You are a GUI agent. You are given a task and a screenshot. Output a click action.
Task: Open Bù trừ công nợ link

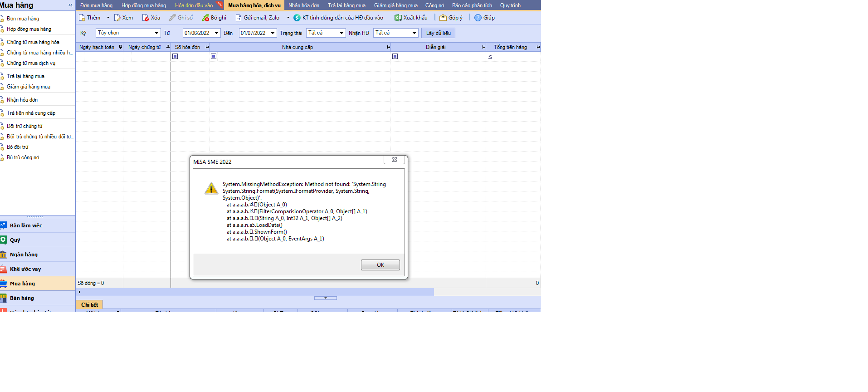click(23, 157)
